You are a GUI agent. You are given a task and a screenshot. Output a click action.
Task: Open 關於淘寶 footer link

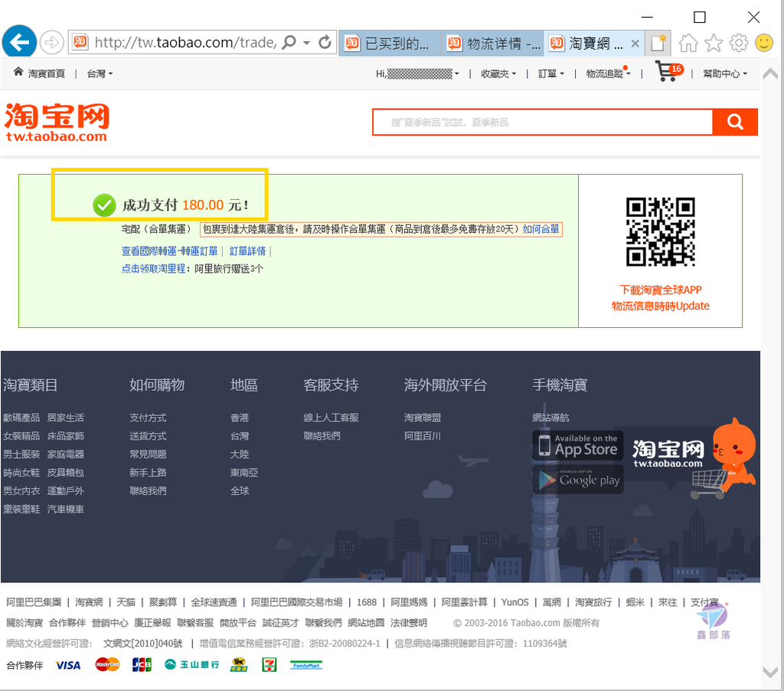point(24,623)
